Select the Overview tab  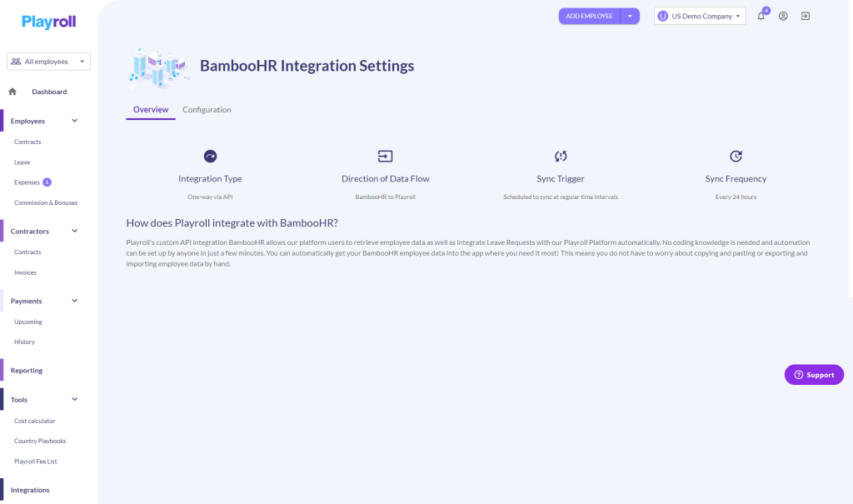[x=151, y=109]
